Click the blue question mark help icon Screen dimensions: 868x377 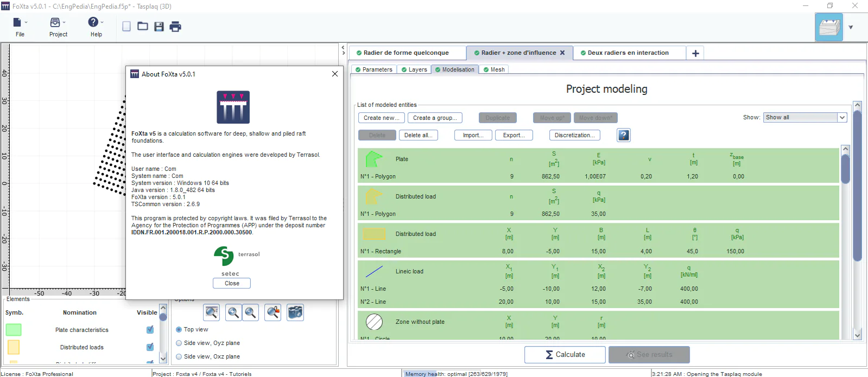(624, 135)
